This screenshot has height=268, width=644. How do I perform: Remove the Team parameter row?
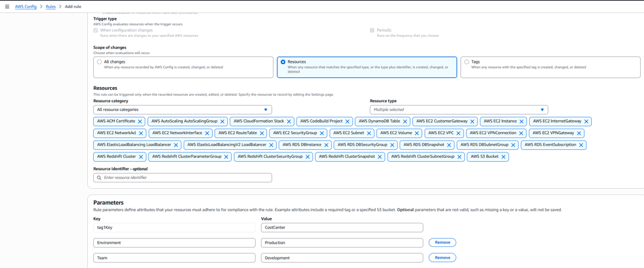click(443, 257)
